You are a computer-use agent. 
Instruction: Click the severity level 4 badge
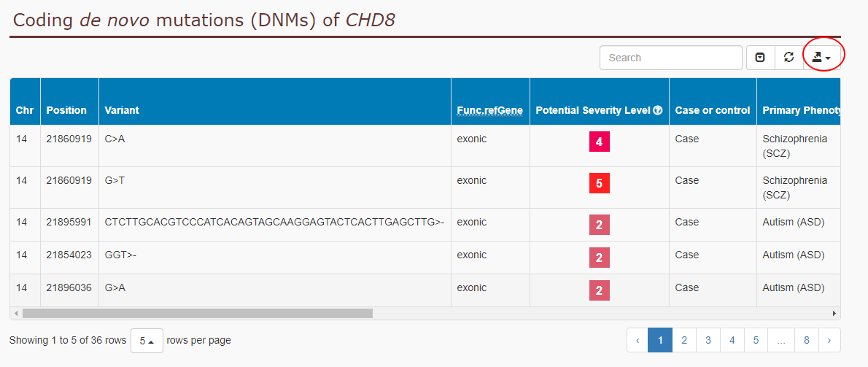click(x=600, y=142)
